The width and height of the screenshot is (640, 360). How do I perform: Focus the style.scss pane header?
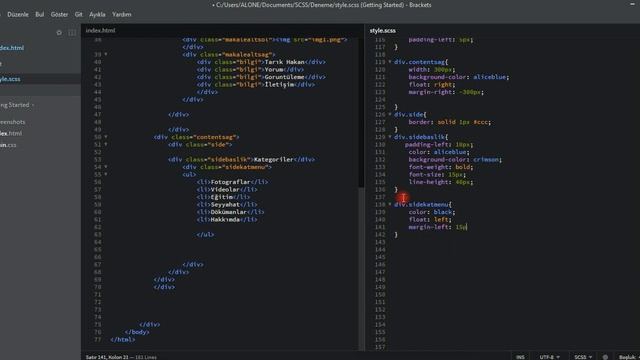click(382, 30)
